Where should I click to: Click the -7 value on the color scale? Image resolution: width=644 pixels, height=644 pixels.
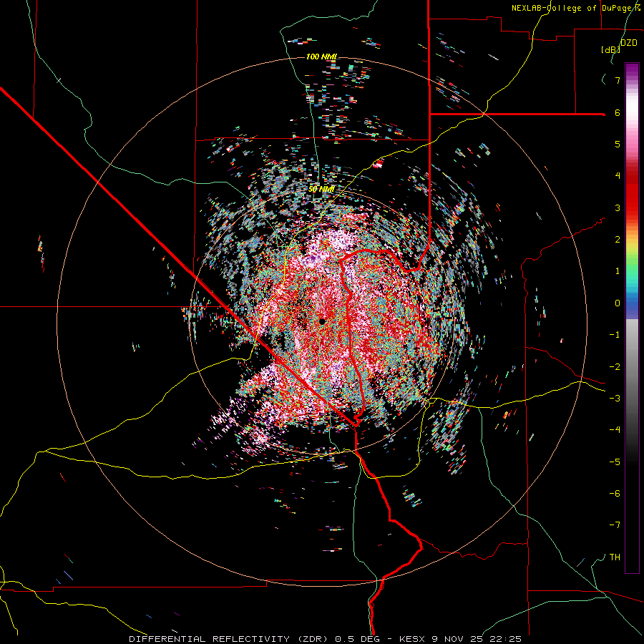[x=615, y=525]
